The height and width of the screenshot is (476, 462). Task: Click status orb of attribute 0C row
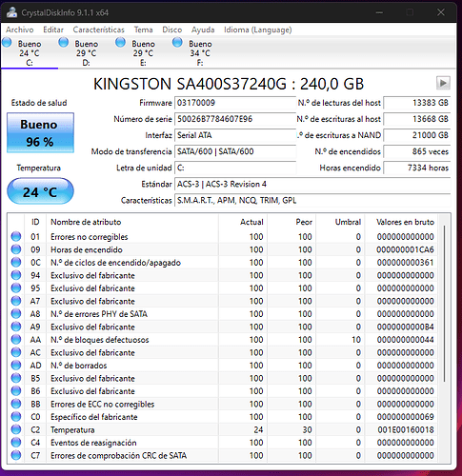coord(16,262)
